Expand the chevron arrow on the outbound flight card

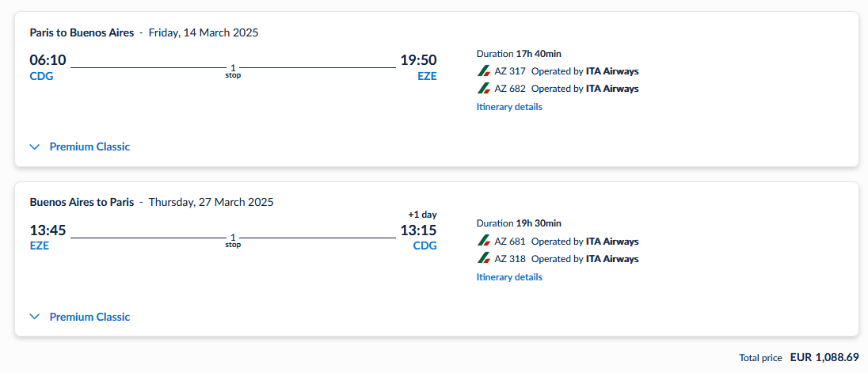coord(34,147)
